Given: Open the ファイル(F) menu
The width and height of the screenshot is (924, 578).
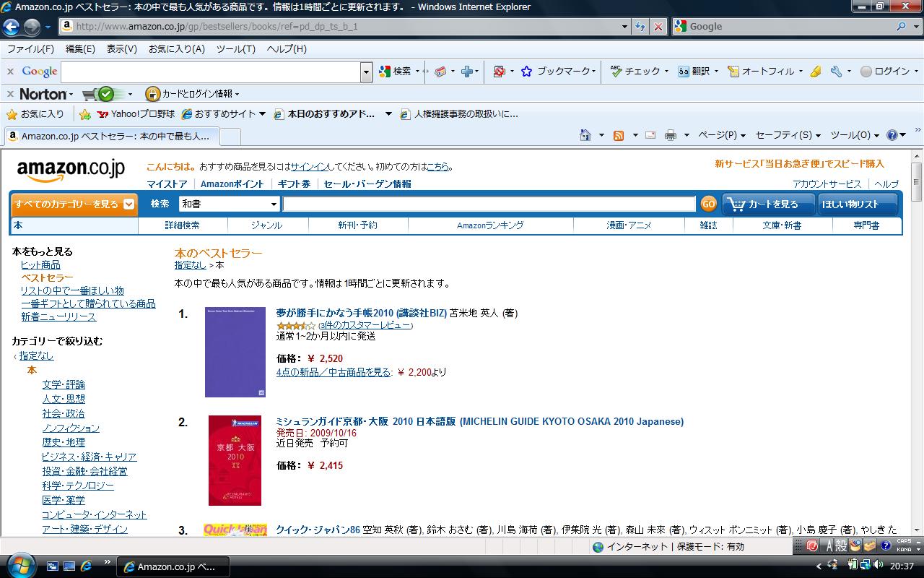Looking at the screenshot, I should pyautogui.click(x=30, y=49).
